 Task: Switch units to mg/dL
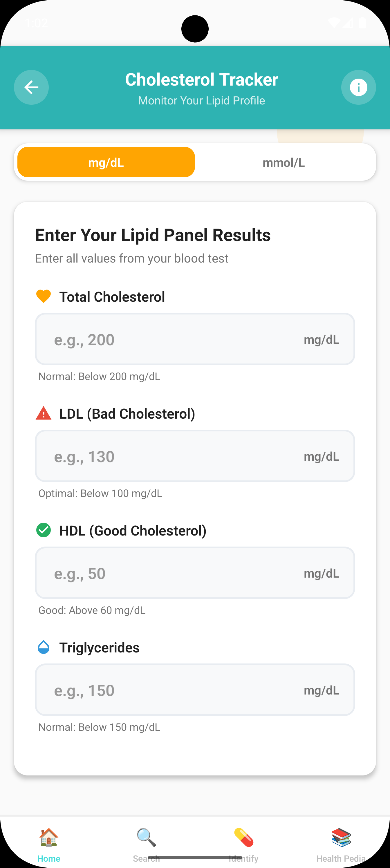pyautogui.click(x=106, y=162)
